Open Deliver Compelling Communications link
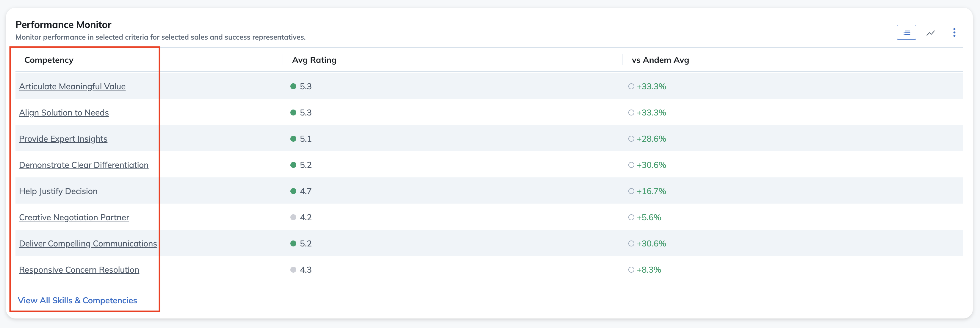The height and width of the screenshot is (328, 980). (88, 243)
